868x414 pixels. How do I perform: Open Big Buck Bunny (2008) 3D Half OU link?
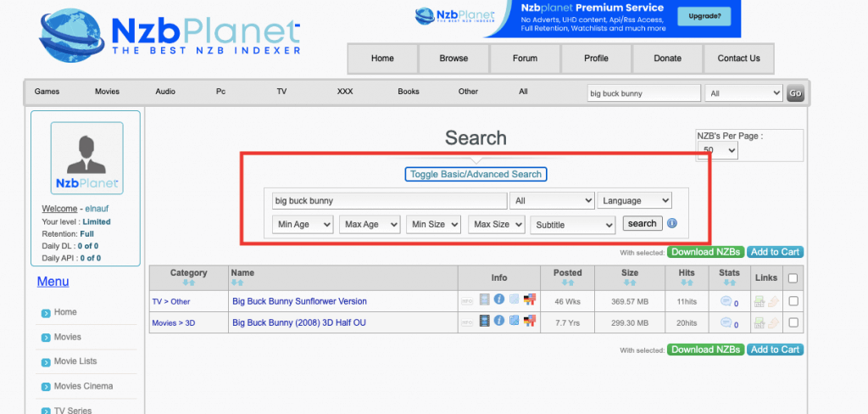(x=299, y=322)
